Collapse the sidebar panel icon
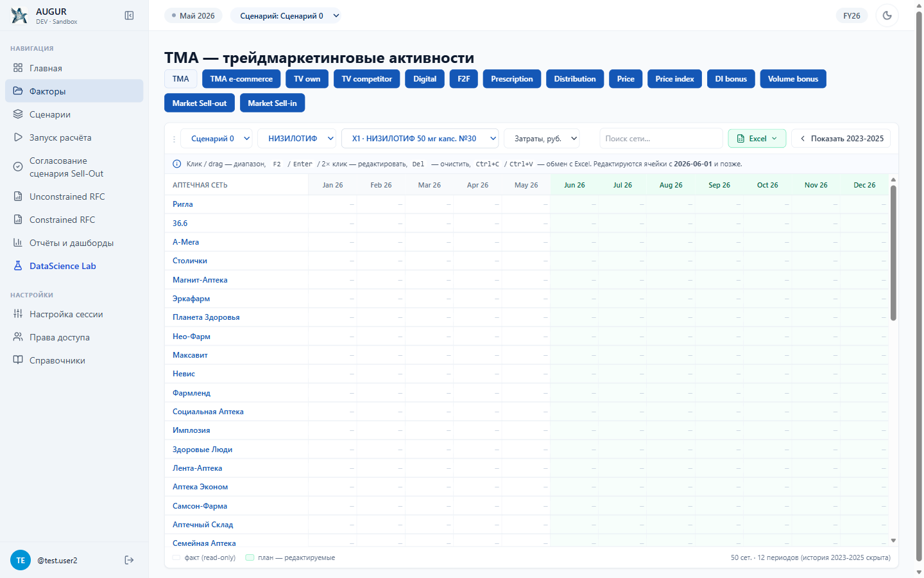Image resolution: width=924 pixels, height=578 pixels. point(129,15)
